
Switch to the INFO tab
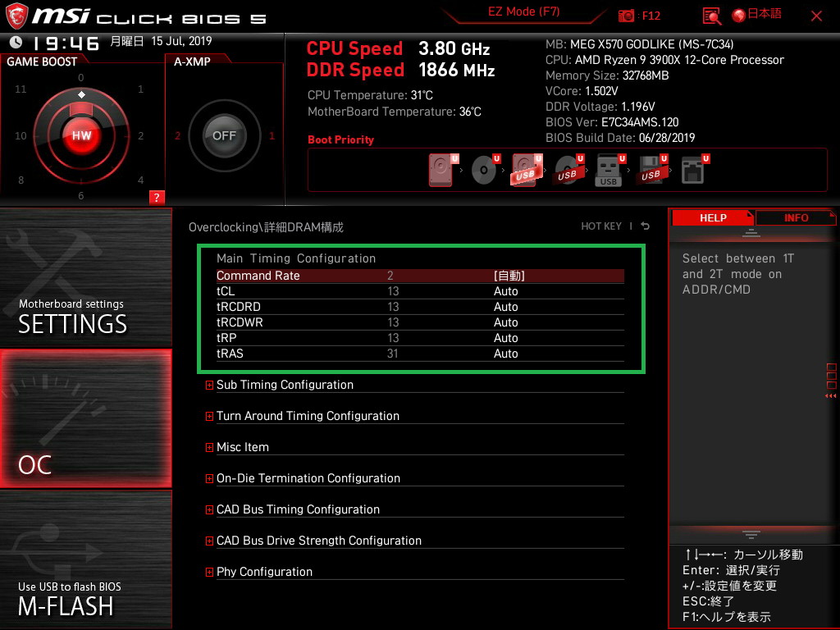[x=796, y=217]
